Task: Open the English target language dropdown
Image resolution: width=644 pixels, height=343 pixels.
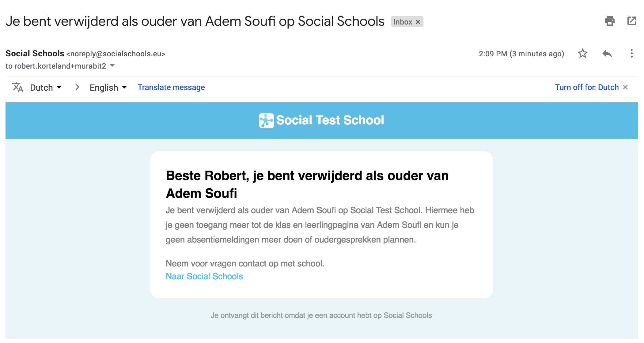Action: tap(108, 87)
